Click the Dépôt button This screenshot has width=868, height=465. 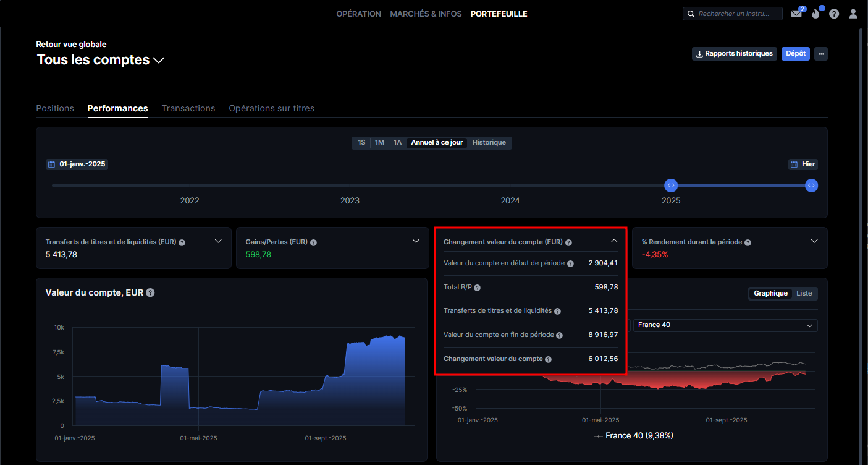click(x=795, y=54)
